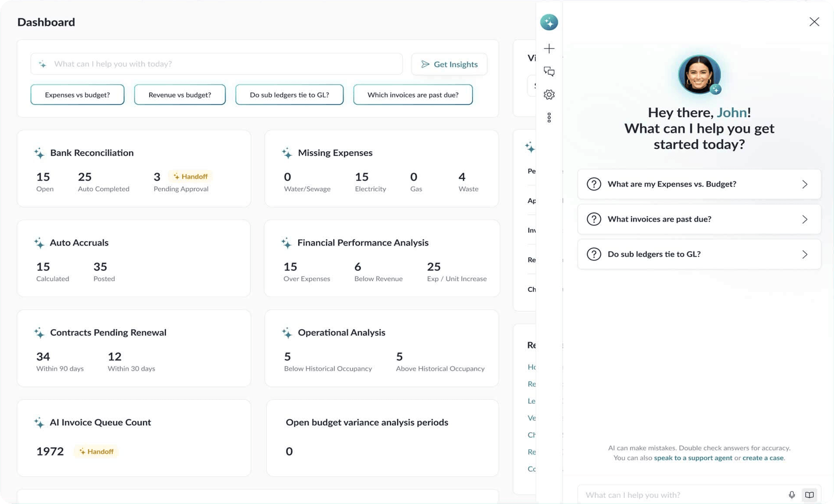
Task: Open assistant settings gear icon
Action: click(x=549, y=95)
